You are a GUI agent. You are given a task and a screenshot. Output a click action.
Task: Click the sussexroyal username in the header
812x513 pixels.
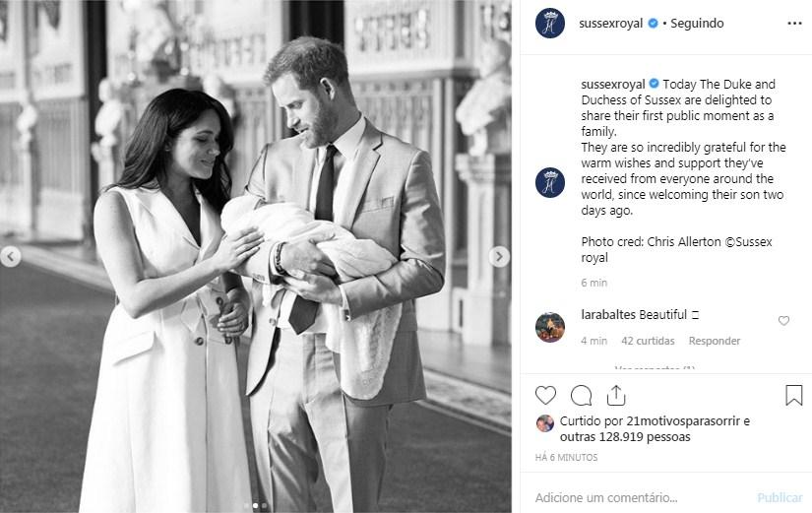[611, 23]
